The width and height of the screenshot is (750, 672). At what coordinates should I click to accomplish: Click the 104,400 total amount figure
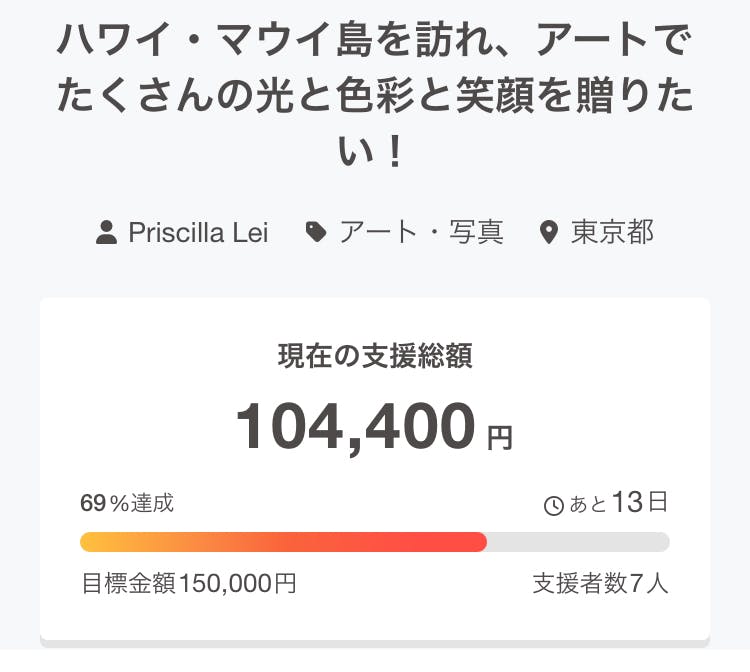355,426
